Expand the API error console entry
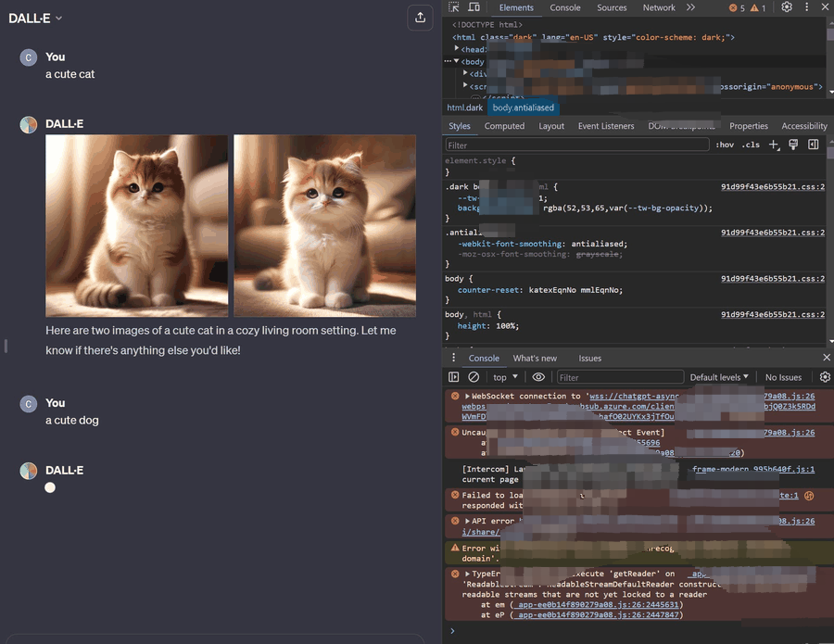The image size is (834, 644). pyautogui.click(x=467, y=521)
